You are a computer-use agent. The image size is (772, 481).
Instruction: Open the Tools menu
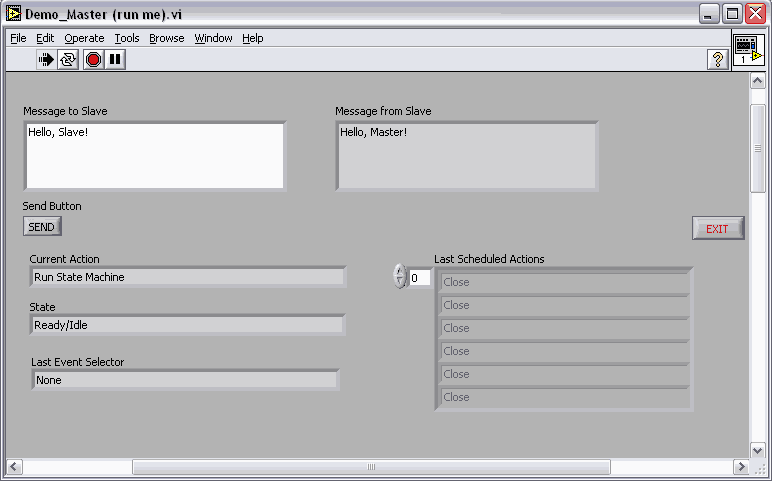click(127, 38)
